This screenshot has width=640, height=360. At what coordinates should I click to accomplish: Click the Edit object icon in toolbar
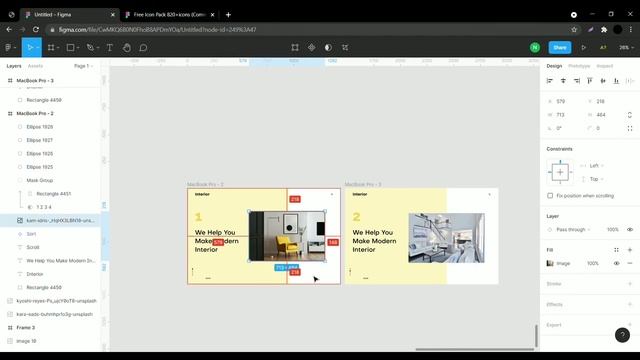295,48
